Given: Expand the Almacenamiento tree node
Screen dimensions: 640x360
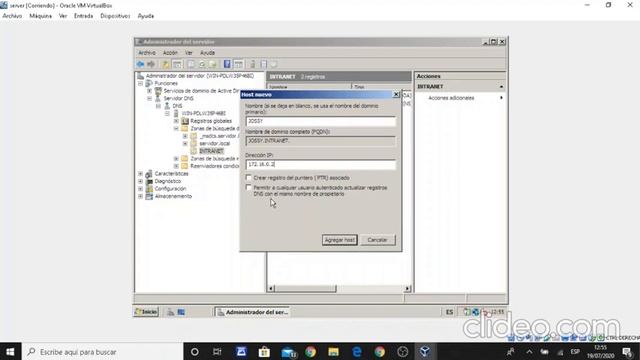Looking at the screenshot, I should coord(140,196).
